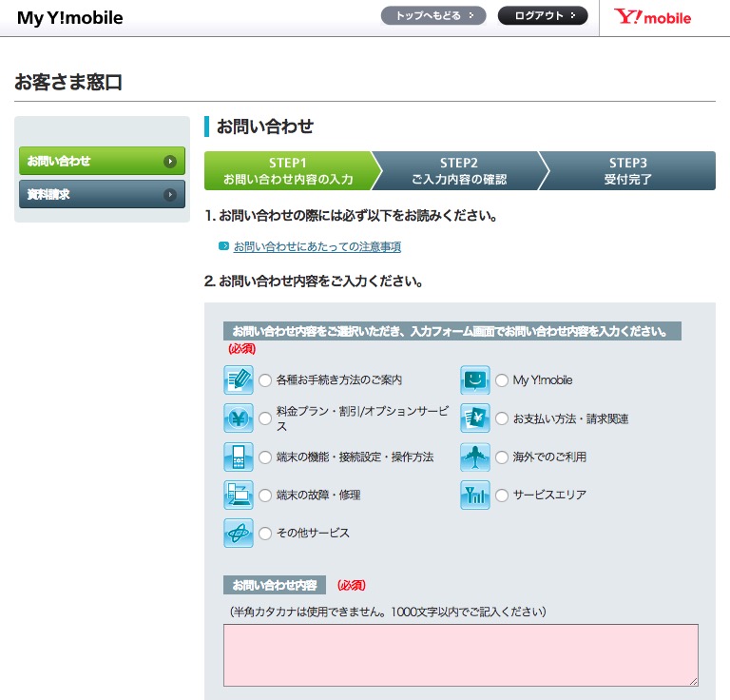Viewport: 730px width, 700px height.
Task: Click the mobile phone device functions icon
Action: [x=239, y=457]
